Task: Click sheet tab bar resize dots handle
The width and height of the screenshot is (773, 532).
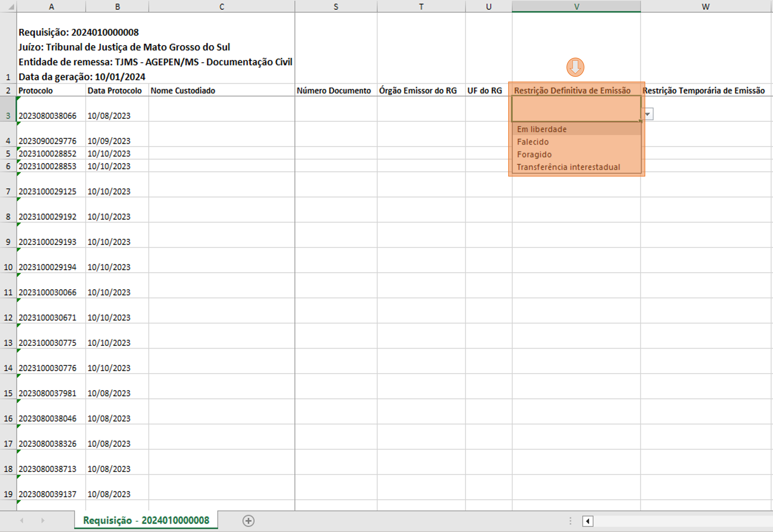Action: coord(570,521)
